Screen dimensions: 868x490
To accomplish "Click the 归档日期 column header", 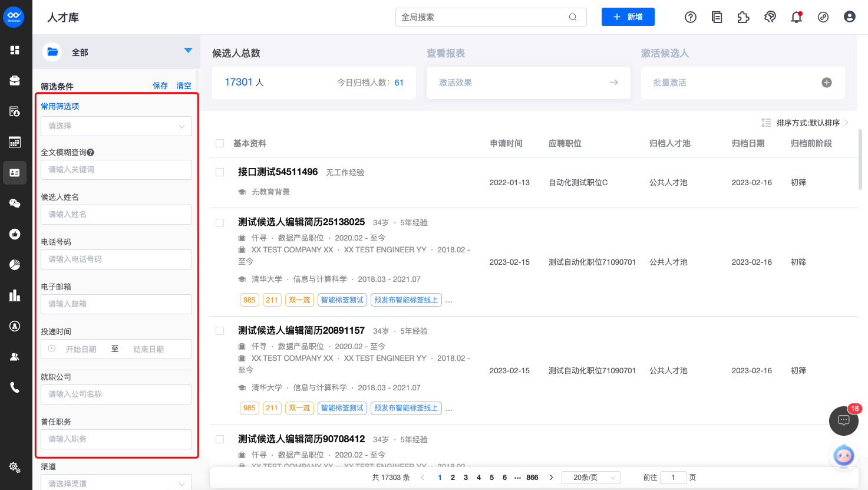I will 748,143.
